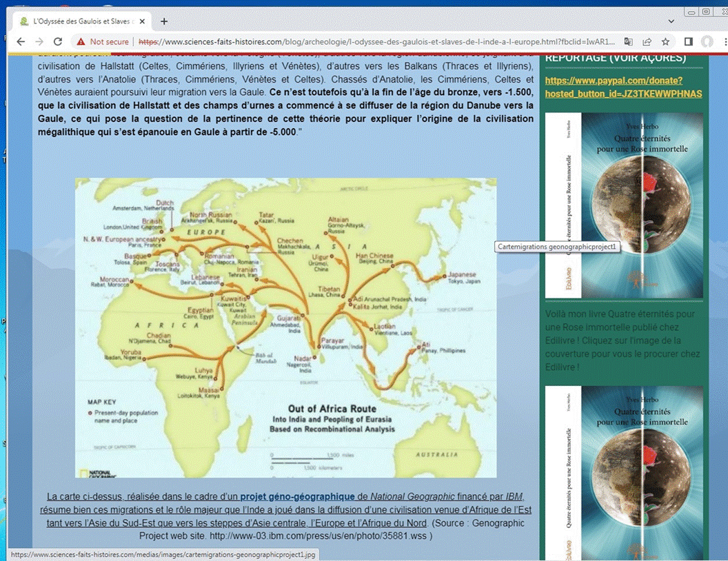The height and width of the screenshot is (561, 728).
Task: Open the lower Quatre éternités book cover
Action: click(624, 473)
